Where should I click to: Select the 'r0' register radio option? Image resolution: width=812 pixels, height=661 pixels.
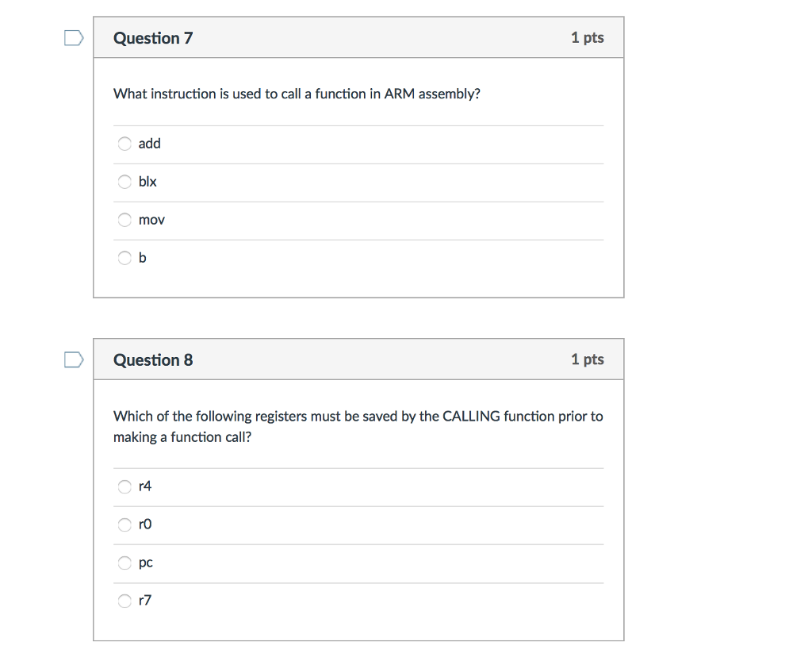pyautogui.click(x=124, y=525)
